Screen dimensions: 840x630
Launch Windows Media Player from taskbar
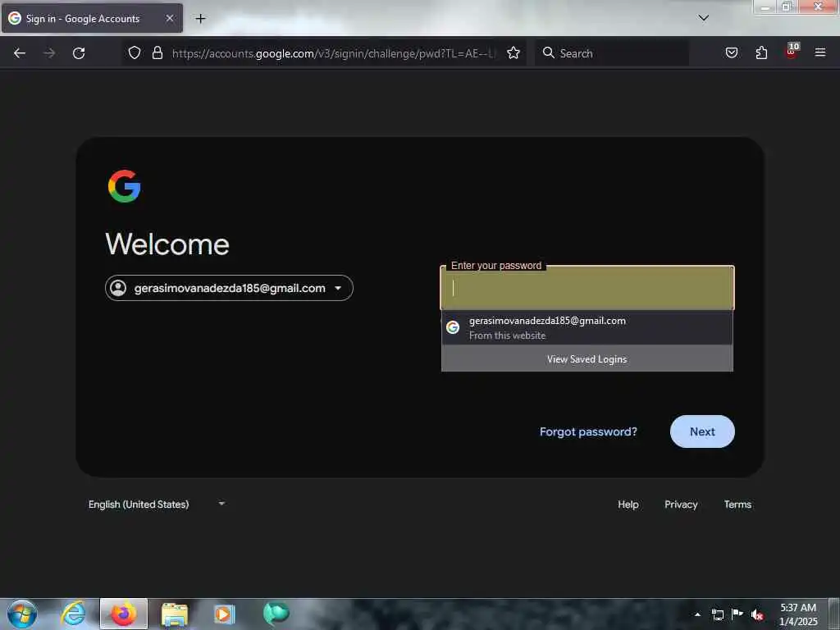[225, 614]
